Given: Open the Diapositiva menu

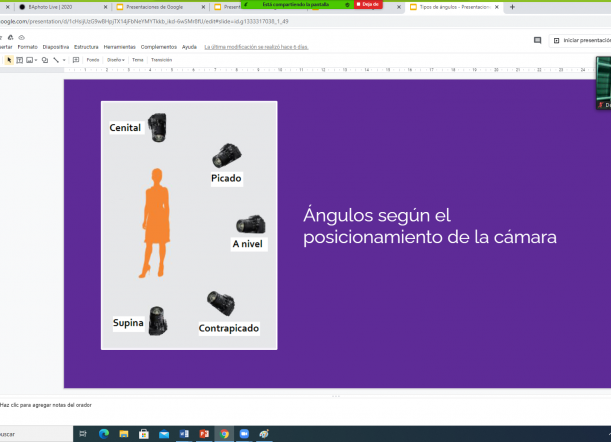Looking at the screenshot, I should pos(56,47).
